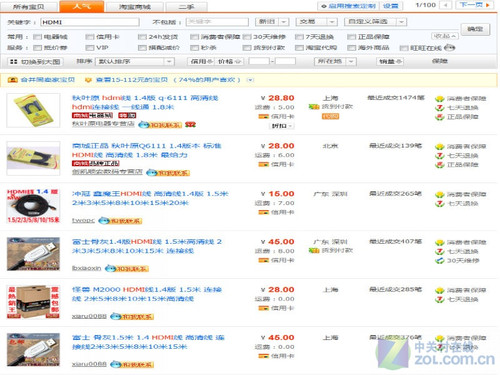Collapse filters with the 收起 toggle
This screenshot has width=500, height=375.
[x=445, y=36]
